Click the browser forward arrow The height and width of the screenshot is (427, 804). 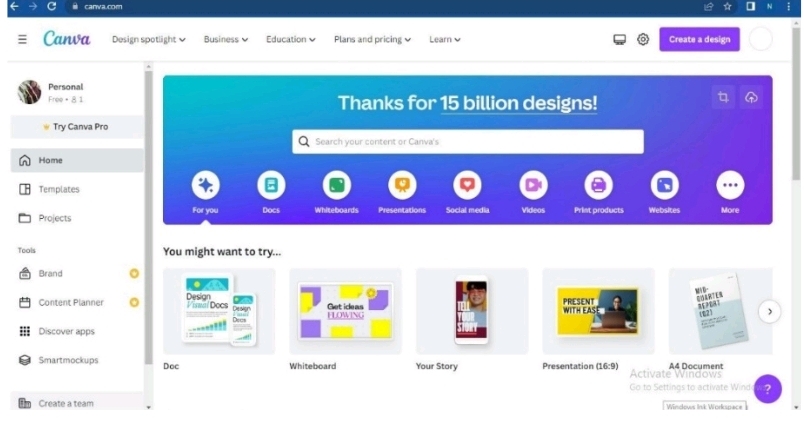33,7
